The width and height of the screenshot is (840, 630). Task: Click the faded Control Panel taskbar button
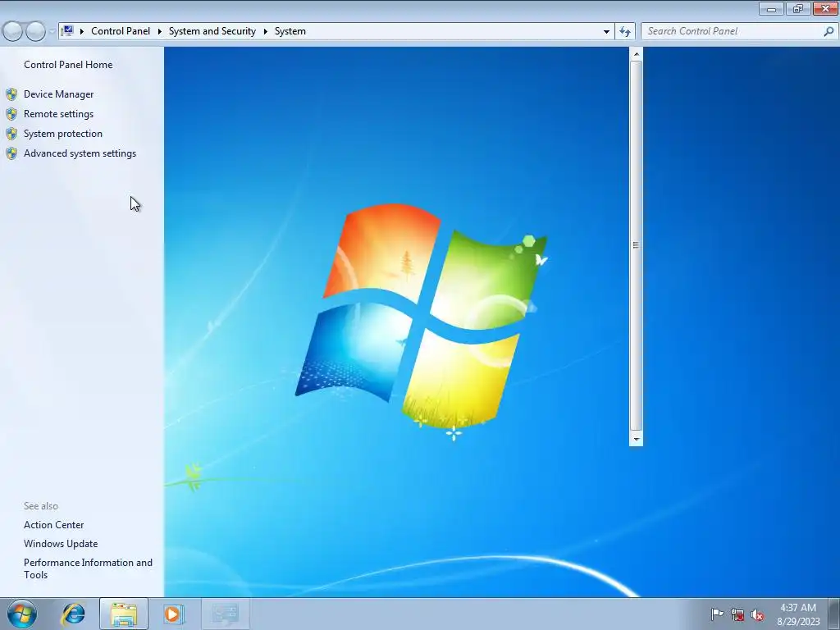(225, 614)
